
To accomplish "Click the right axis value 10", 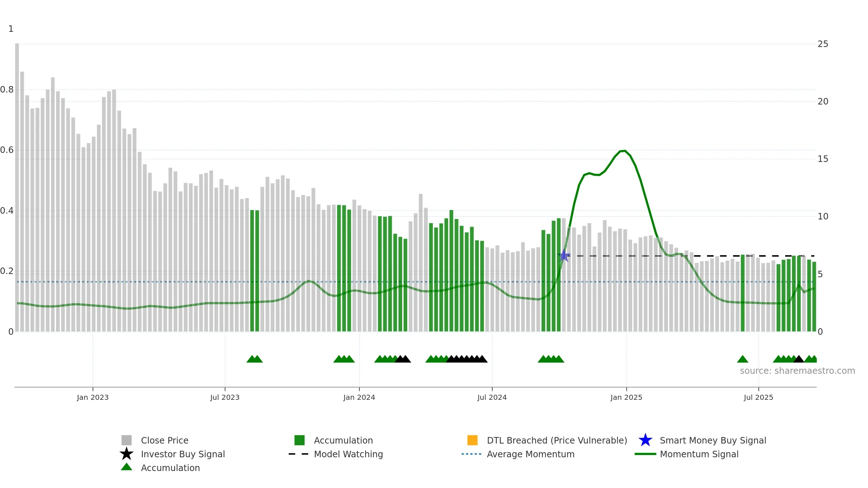I will [x=823, y=217].
